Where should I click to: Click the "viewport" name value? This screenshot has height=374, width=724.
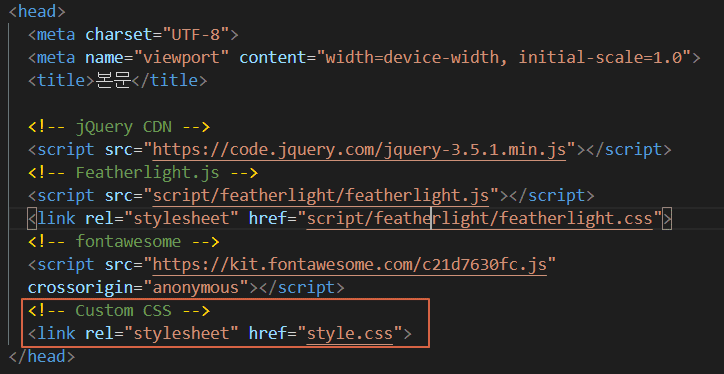click(x=181, y=57)
